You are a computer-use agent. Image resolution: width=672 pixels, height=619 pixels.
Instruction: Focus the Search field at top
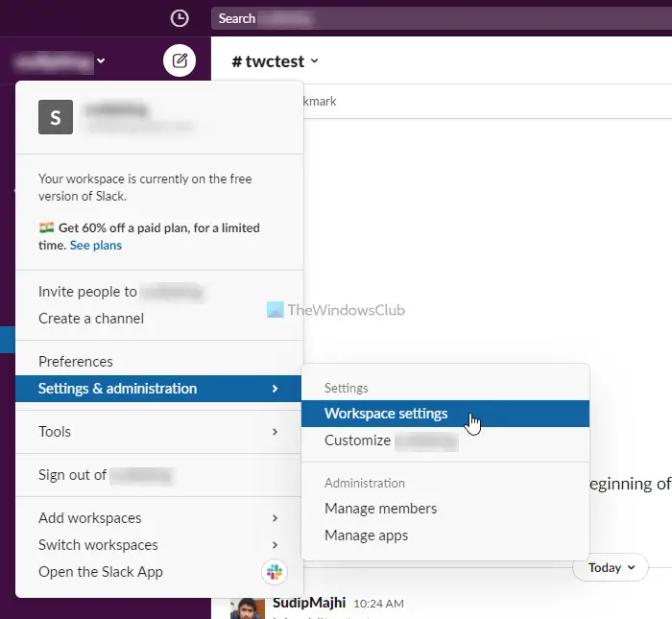click(442, 19)
